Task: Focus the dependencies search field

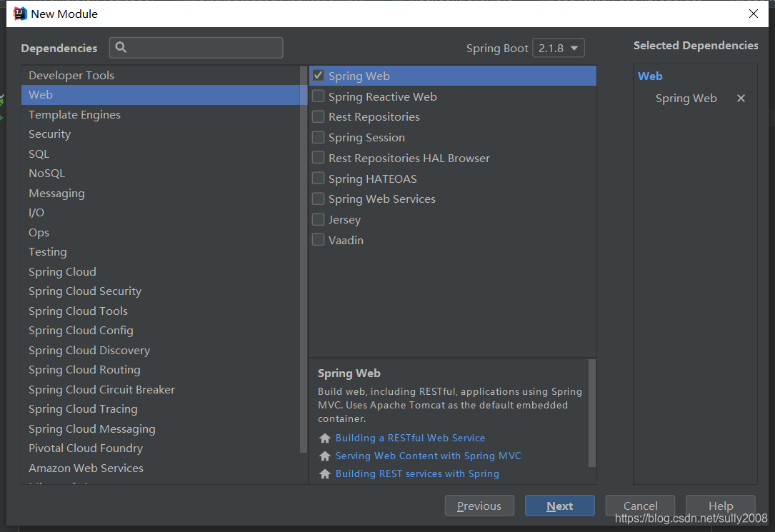Action: coord(196,47)
